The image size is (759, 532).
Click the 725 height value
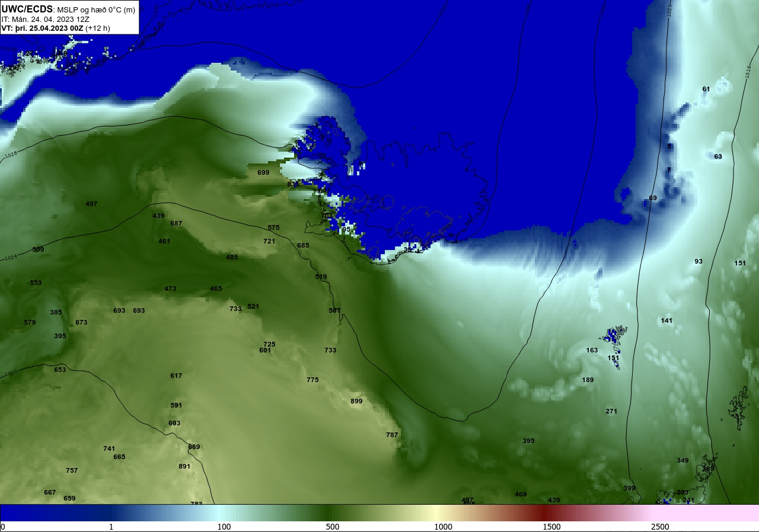tap(269, 344)
